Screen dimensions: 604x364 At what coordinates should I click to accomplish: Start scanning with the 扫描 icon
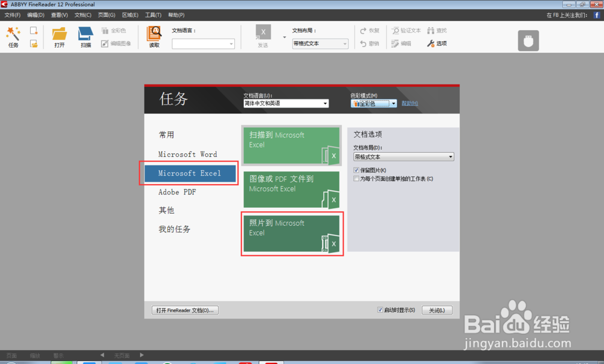tap(86, 34)
